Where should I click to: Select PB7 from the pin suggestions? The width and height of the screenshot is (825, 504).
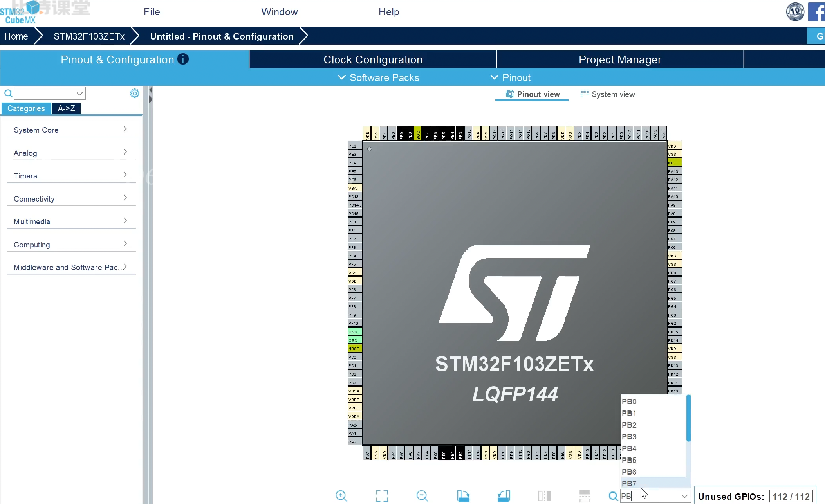click(654, 484)
